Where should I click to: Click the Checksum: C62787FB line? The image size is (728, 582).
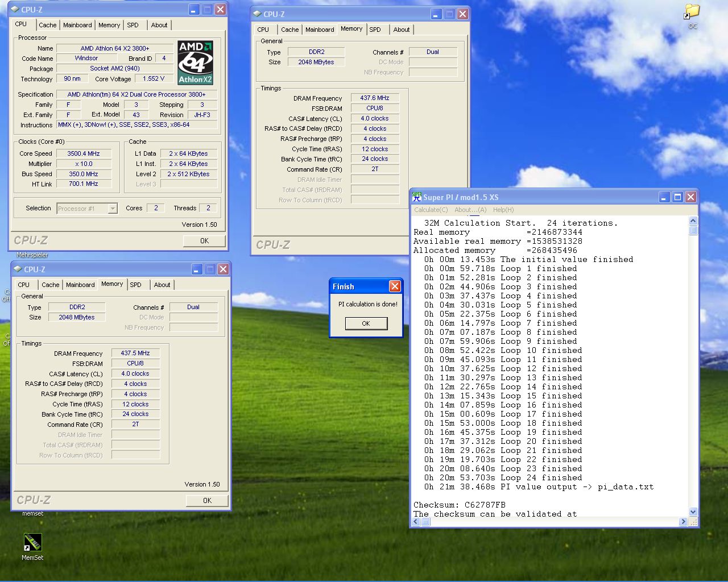pyautogui.click(x=460, y=505)
